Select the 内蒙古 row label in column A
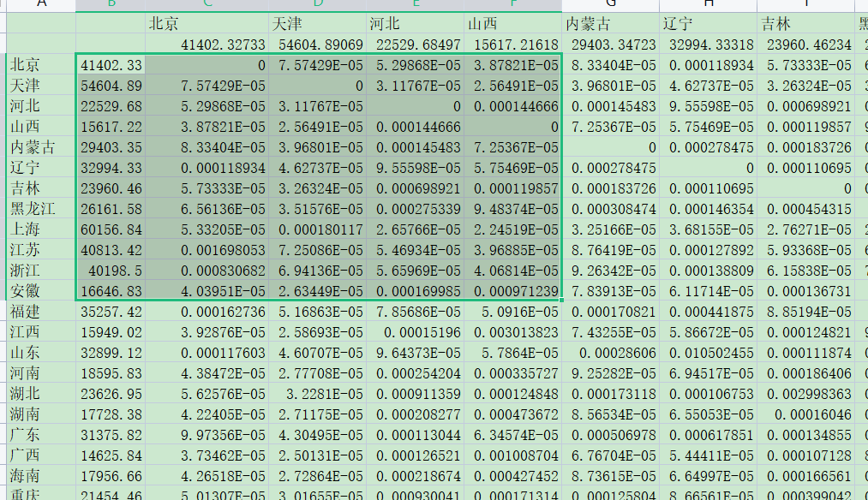Viewport: 868px width, 500px height. tap(41, 147)
